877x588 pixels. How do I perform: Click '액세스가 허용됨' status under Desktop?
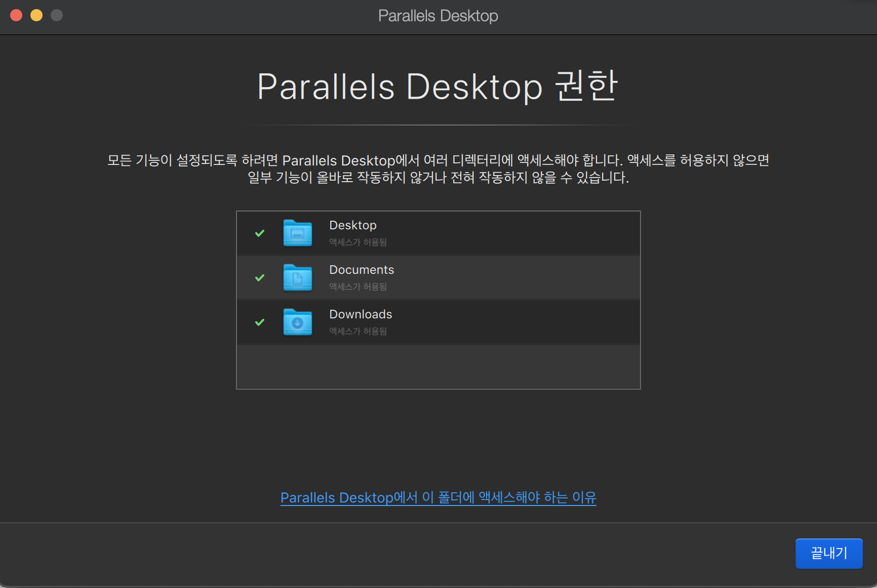point(358,242)
